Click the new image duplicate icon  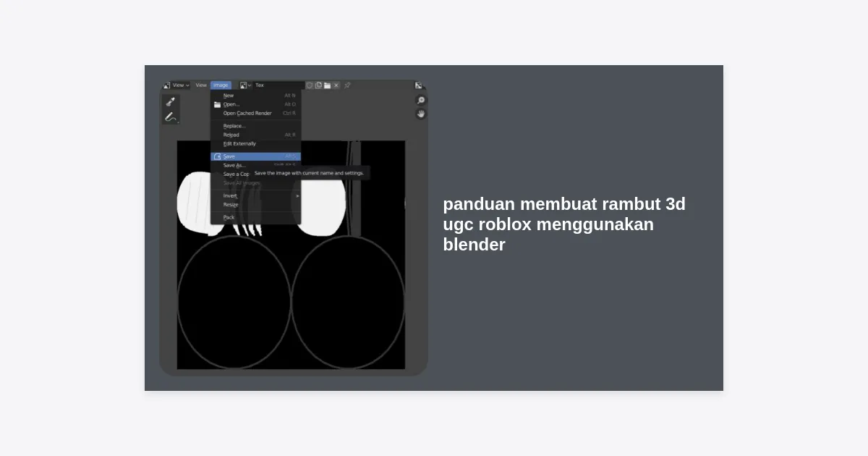point(318,85)
